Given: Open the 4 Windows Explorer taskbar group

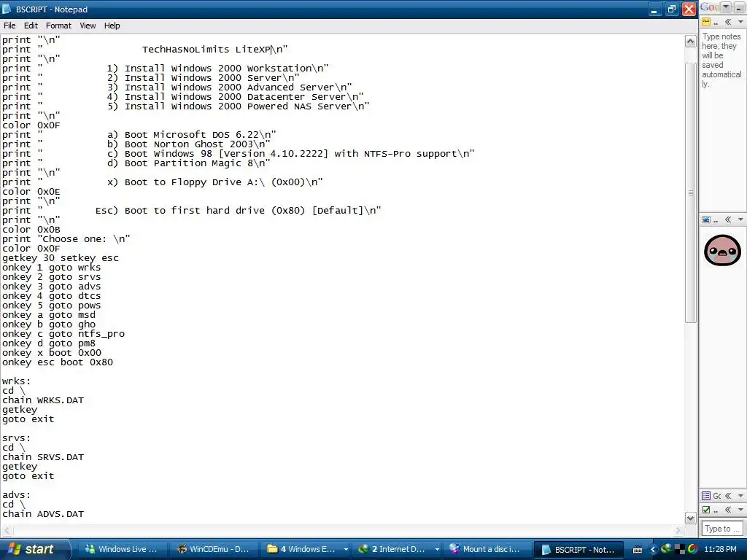Looking at the screenshot, I should pos(307,549).
